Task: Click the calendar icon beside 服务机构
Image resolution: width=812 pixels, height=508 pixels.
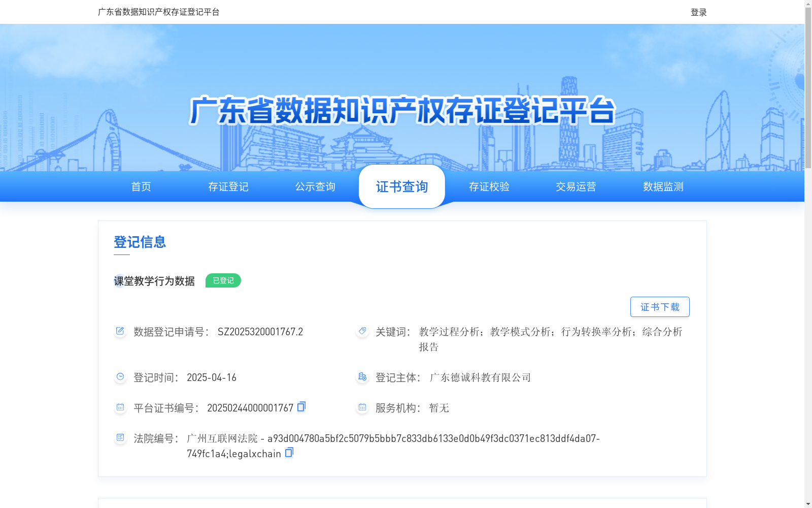Action: point(362,407)
